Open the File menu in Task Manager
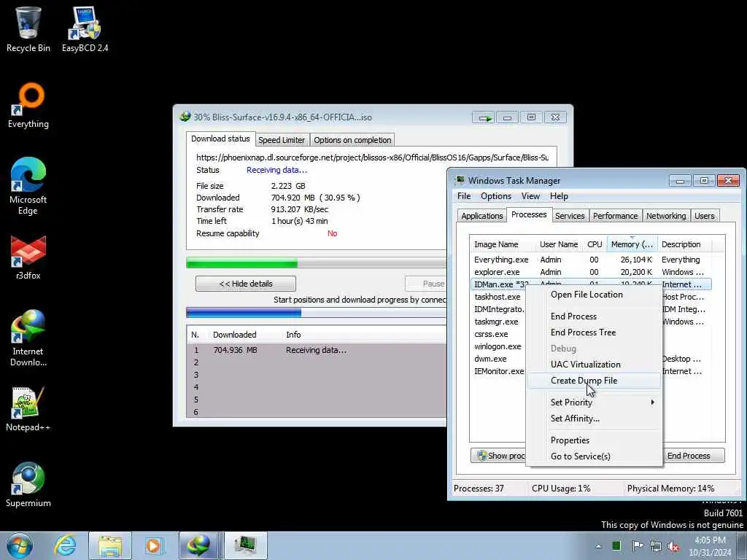Image resolution: width=747 pixels, height=560 pixels. (x=464, y=196)
